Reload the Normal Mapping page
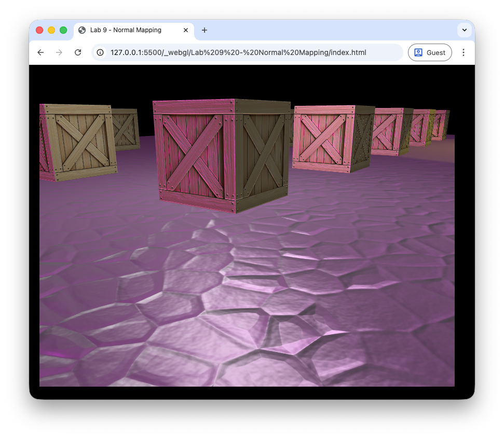Viewport: 504px width, 438px height. coord(78,52)
